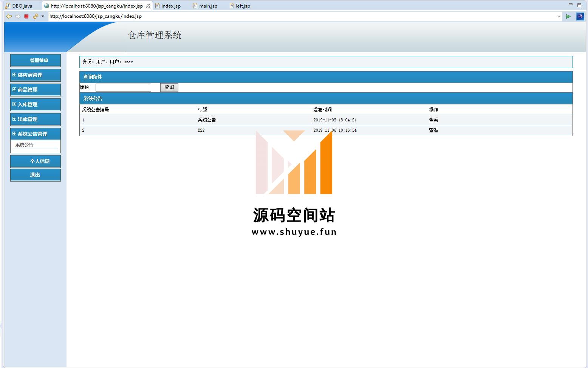Close the localhost index.jsp browser tab
Screen dimensions: 588x368
(x=148, y=6)
